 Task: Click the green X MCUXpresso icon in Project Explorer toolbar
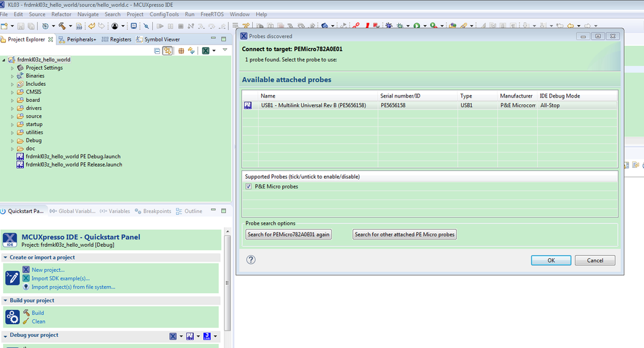click(x=206, y=50)
